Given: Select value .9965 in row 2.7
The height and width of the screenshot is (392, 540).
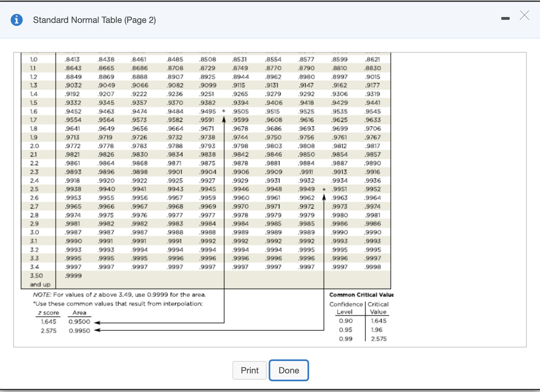Looking at the screenshot, I should tap(73, 207).
